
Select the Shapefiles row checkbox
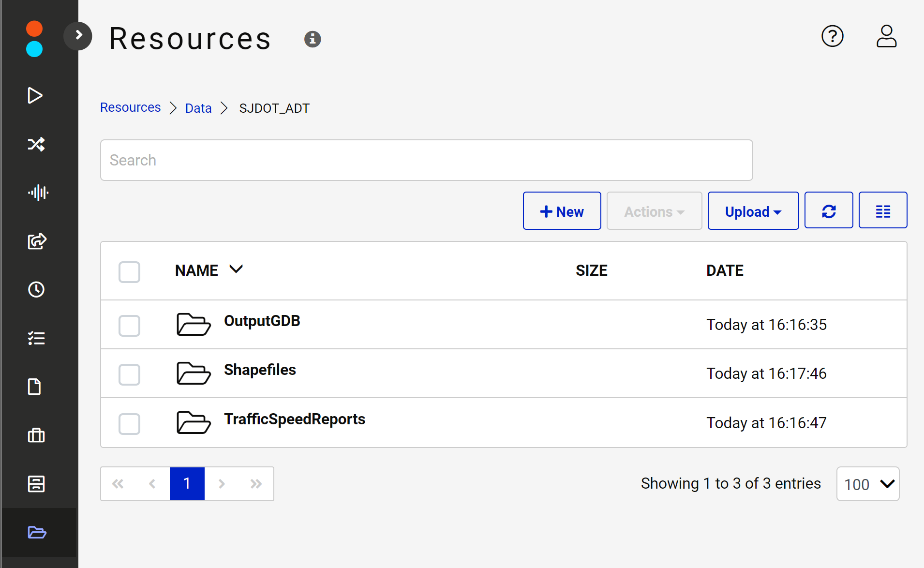pos(129,374)
